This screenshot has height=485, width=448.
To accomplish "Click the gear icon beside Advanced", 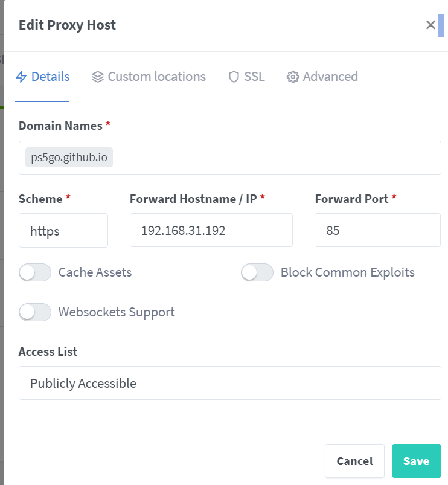I will coord(293,77).
